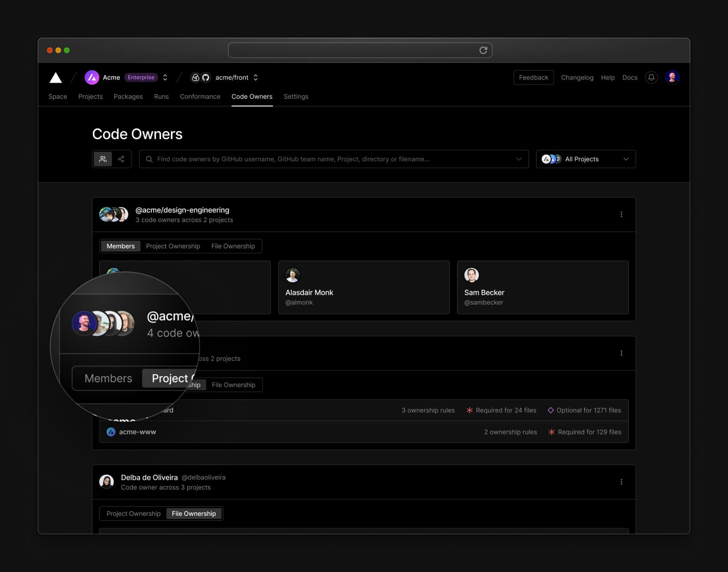The height and width of the screenshot is (572, 728).
Task: Open the Changelog link
Action: 577,77
